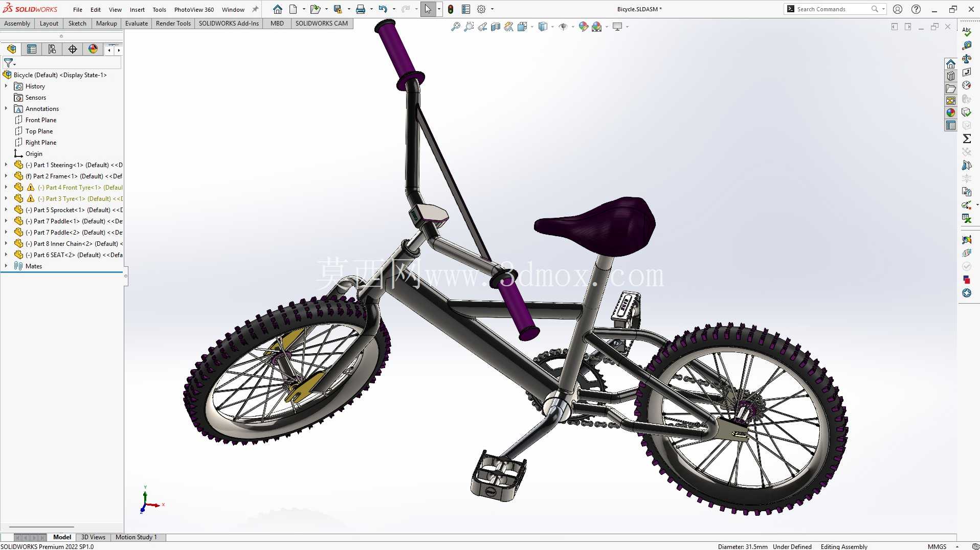980x550 pixels.
Task: Open SOLIDWORKS Resources home in task pane
Action: pos(951,64)
